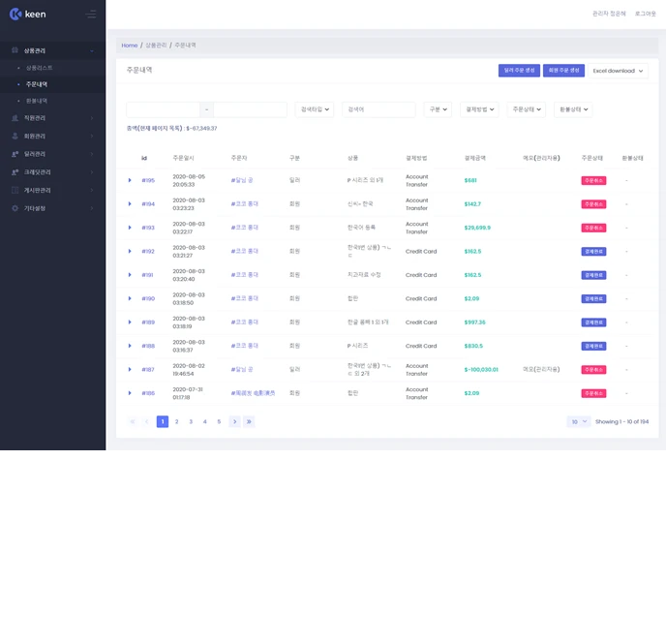Click the 상품관리 shop icon in sidebar
The height and width of the screenshot is (644, 666).
point(15,50)
